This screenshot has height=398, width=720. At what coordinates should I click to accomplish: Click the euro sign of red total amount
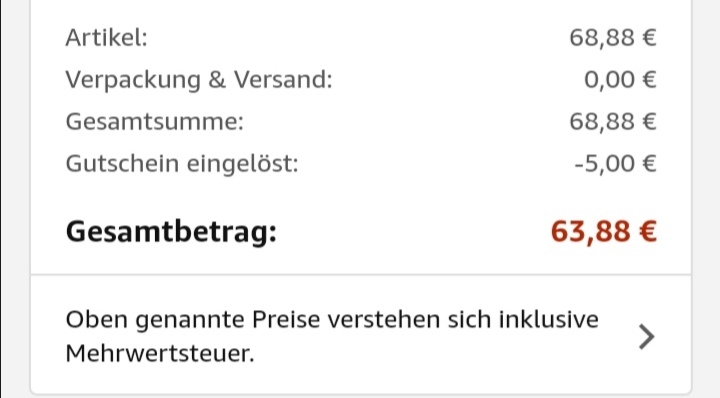648,231
